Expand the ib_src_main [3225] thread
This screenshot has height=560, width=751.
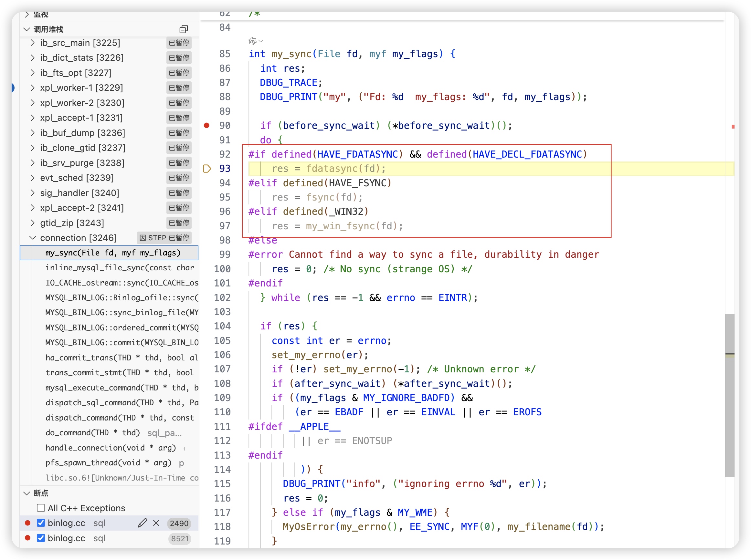[x=33, y=43]
